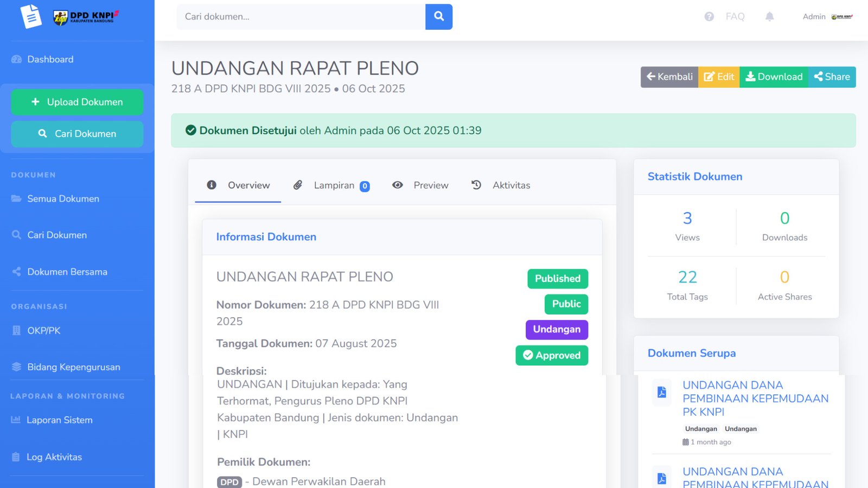
Task: Open Semua Dokumen in the sidebar
Action: tap(62, 198)
